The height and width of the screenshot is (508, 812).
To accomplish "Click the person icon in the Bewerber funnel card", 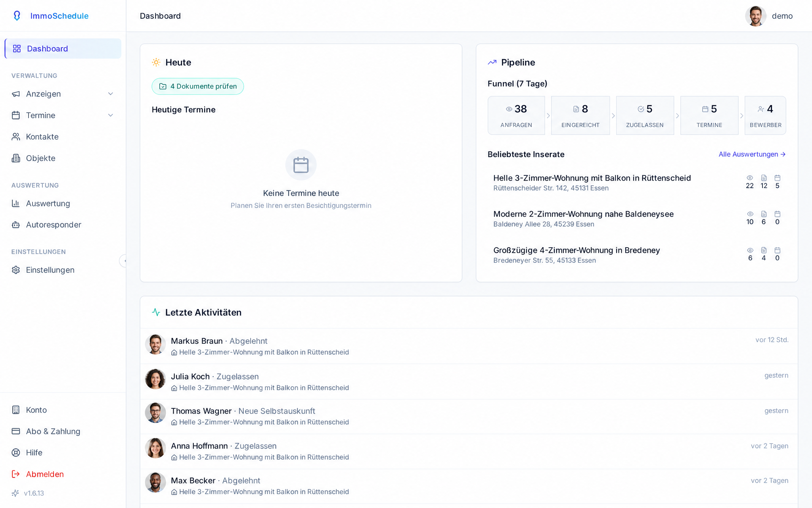I will tap(761, 109).
